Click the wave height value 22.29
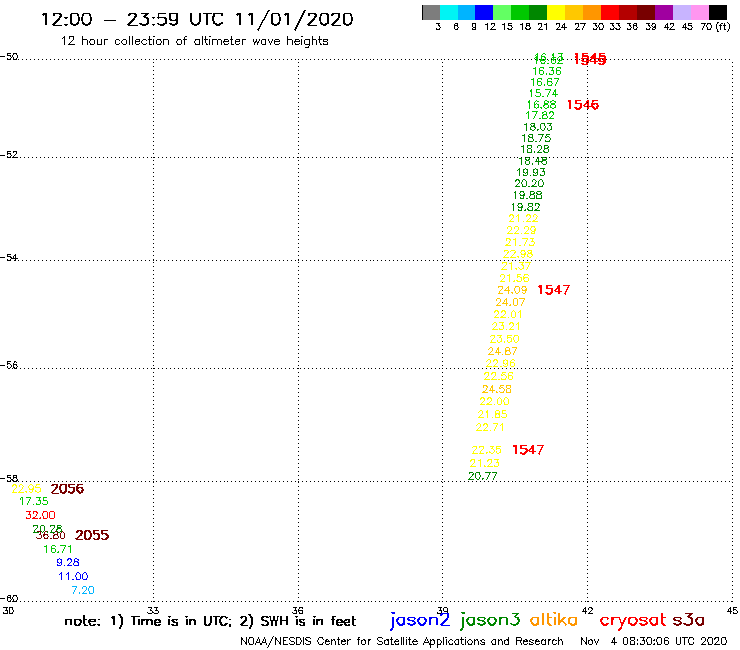This screenshot has width=740, height=650. point(521,230)
